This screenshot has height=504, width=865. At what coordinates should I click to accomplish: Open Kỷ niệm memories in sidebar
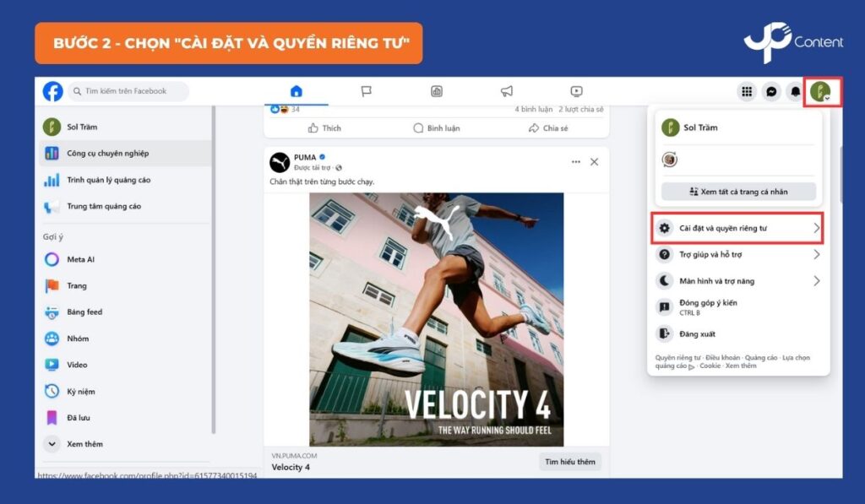(x=80, y=392)
